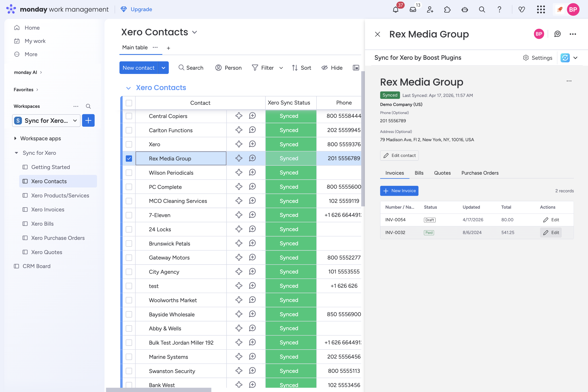This screenshot has height=392, width=588.
Task: Open the inbox tray icon
Action: point(413,9)
